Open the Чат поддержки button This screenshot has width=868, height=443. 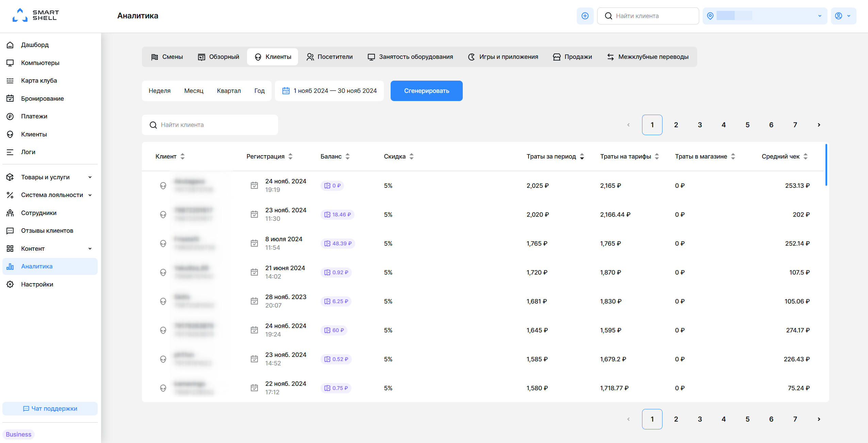point(50,409)
